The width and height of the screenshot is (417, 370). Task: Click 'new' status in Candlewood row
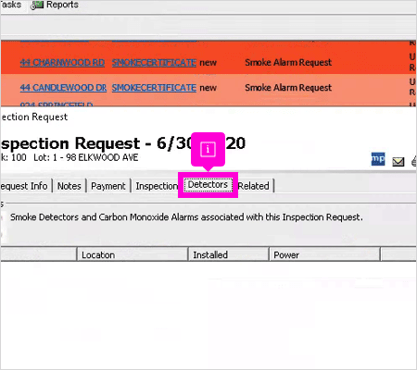(x=208, y=88)
